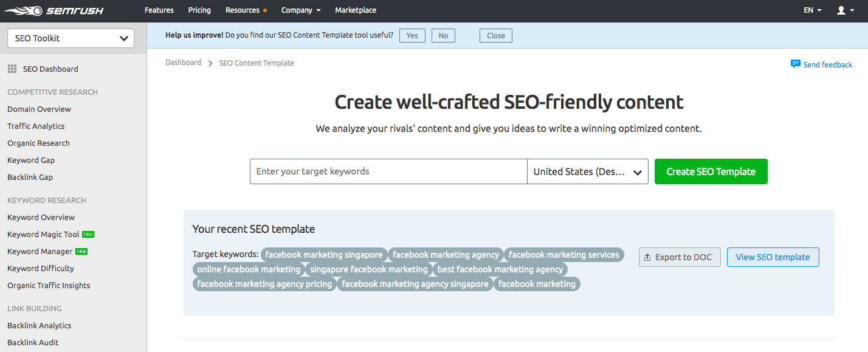The height and width of the screenshot is (352, 868).
Task: Click the 'facebook marketing services' keyword tag
Action: pyautogui.click(x=564, y=255)
